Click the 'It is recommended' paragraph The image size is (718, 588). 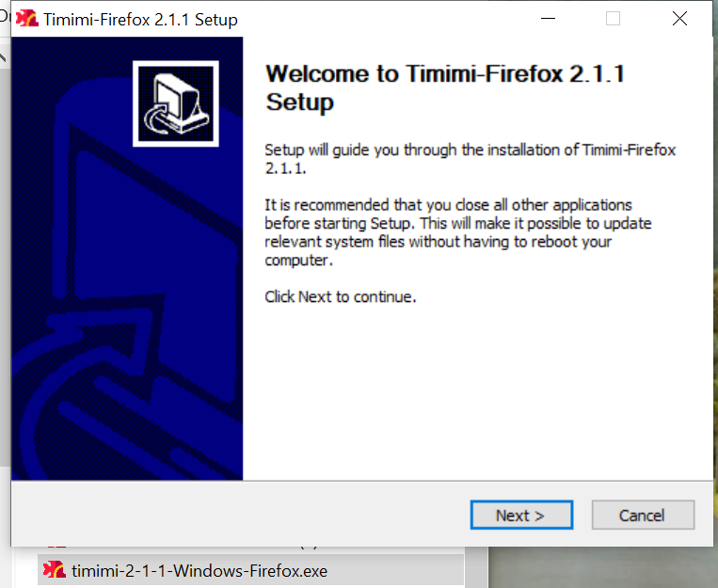coord(458,232)
